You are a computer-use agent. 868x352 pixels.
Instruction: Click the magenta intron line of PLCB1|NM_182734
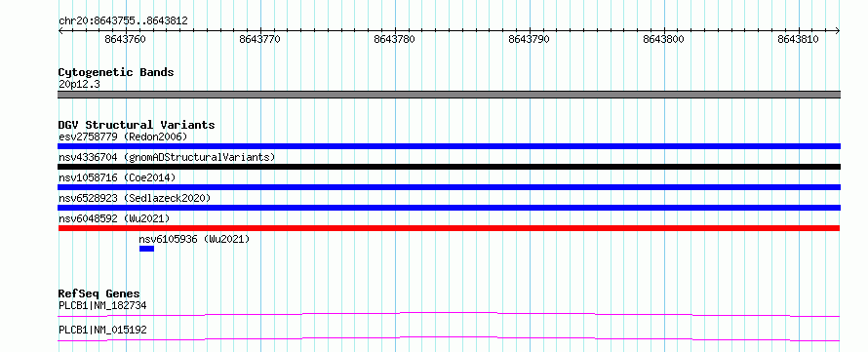[x=449, y=314]
